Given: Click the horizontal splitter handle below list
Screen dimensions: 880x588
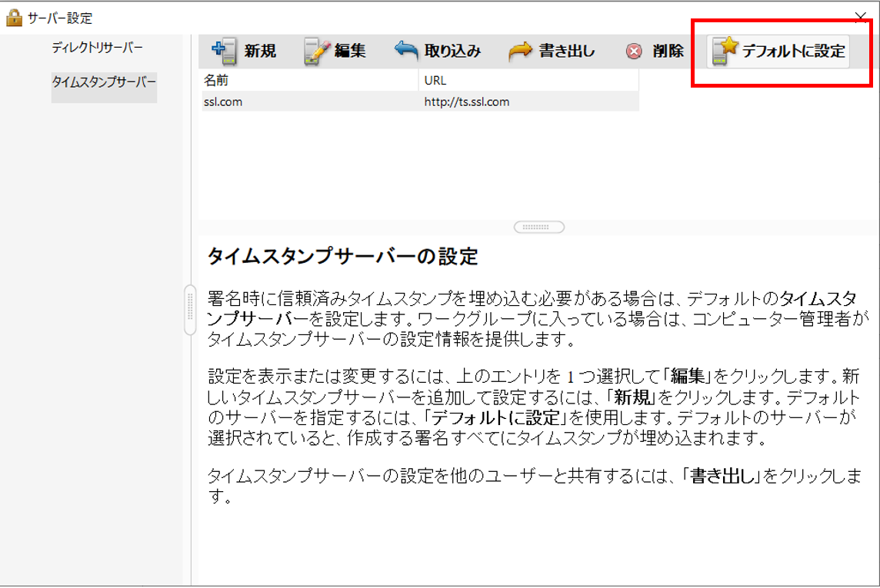Looking at the screenshot, I should 538,228.
